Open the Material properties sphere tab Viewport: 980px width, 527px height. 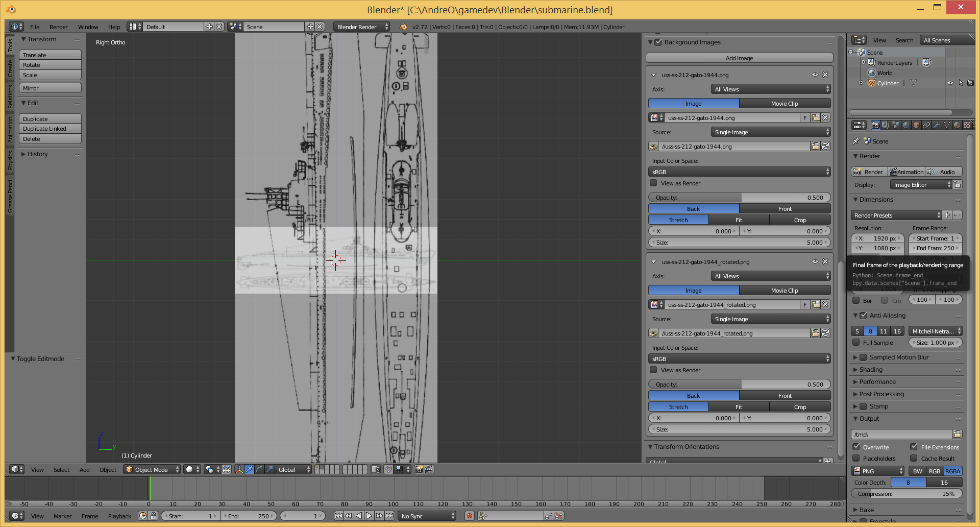(x=957, y=125)
